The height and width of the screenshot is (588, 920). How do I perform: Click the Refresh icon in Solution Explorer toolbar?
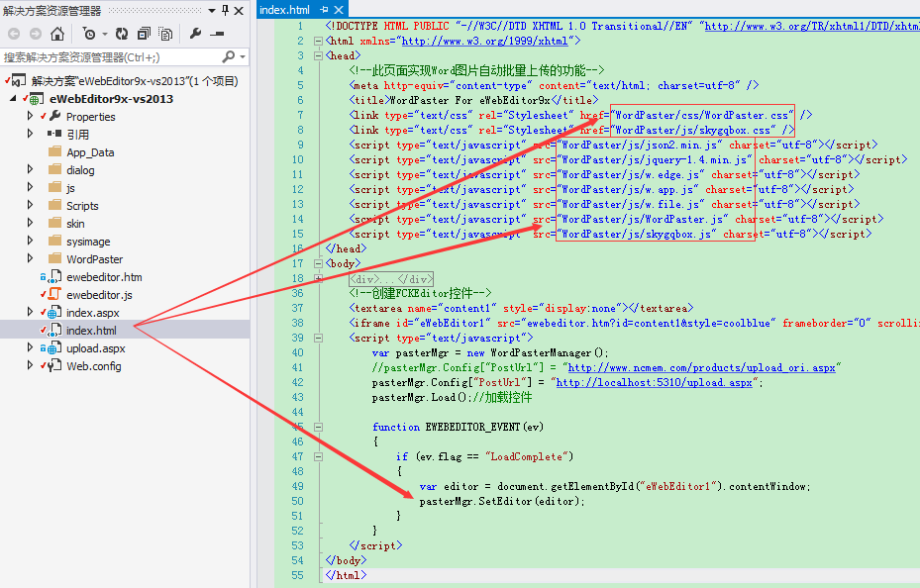click(x=122, y=34)
